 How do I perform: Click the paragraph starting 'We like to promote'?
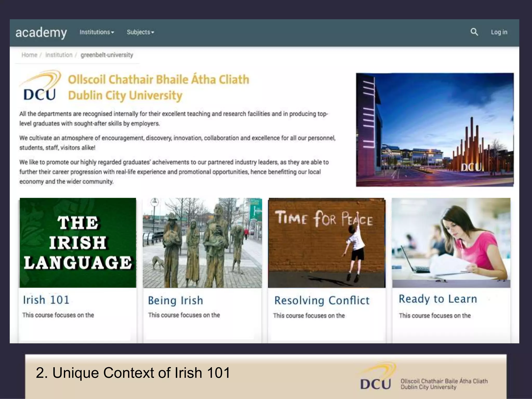(174, 172)
